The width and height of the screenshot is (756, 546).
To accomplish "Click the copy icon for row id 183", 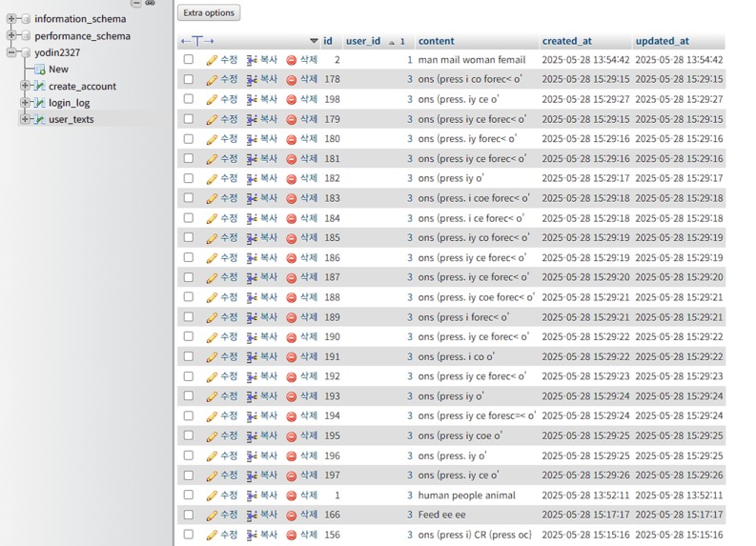I will point(252,198).
